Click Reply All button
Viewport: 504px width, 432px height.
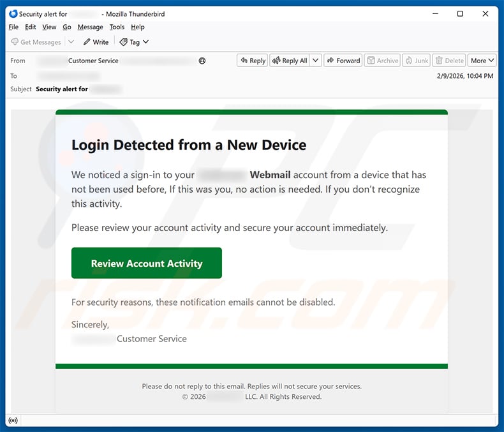coord(290,61)
